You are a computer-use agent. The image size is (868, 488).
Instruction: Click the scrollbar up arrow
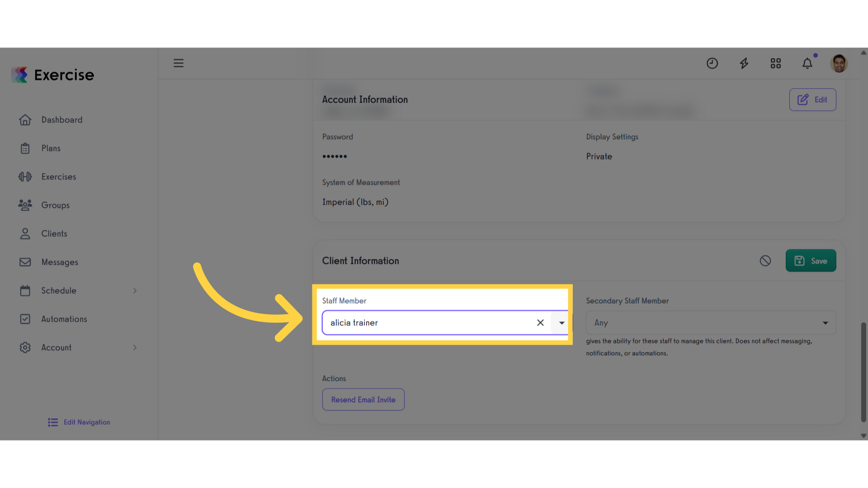[863, 52]
